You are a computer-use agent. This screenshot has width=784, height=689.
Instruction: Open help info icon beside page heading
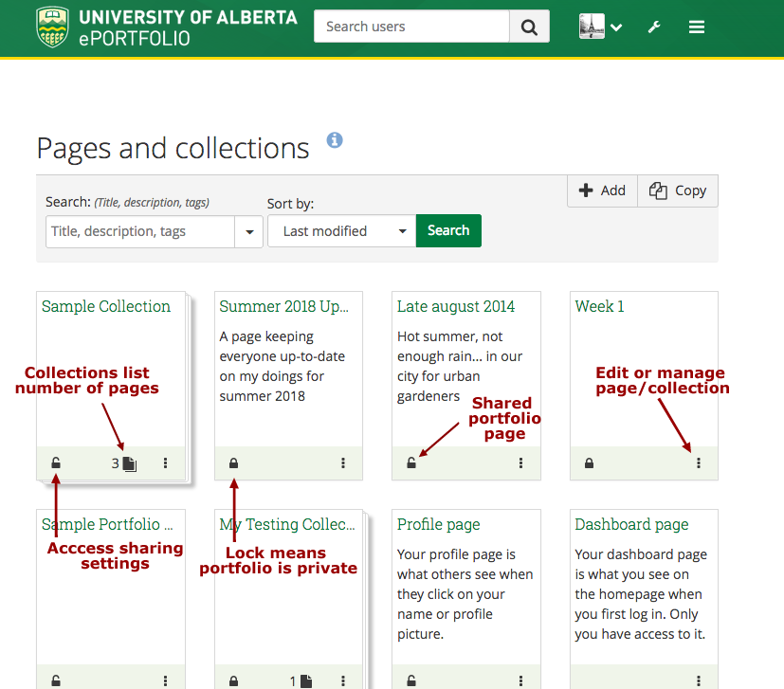coord(335,140)
